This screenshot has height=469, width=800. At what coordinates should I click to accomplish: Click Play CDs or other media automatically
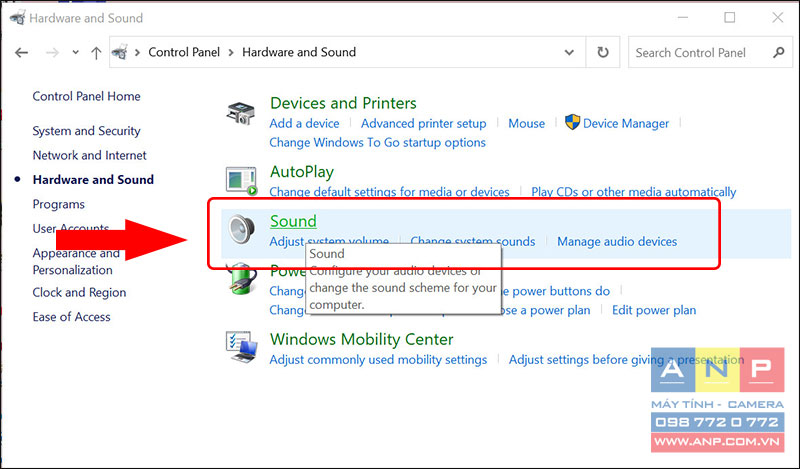(633, 192)
